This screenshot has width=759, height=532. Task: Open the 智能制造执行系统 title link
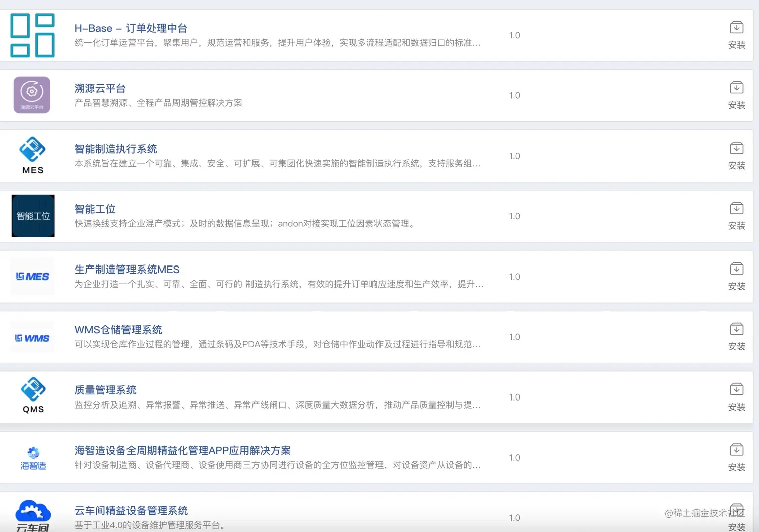click(x=115, y=149)
